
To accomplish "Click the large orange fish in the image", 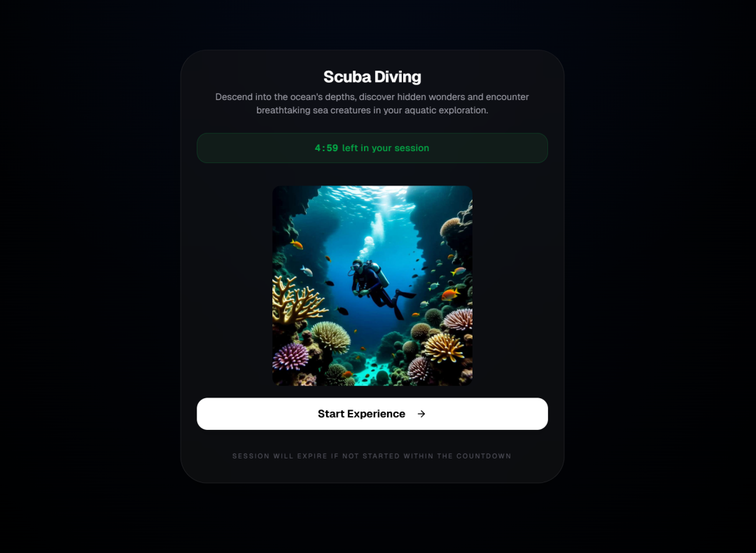I will 450,293.
